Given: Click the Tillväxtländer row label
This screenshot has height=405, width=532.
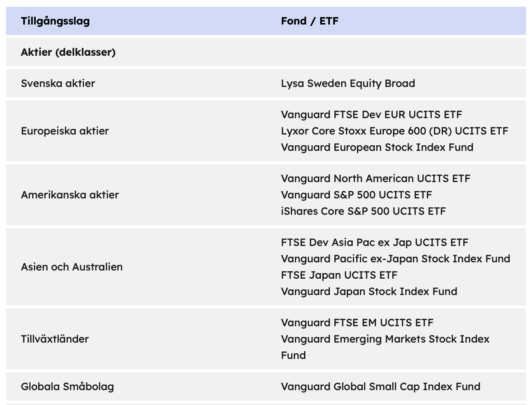Looking at the screenshot, I should click(55, 339).
